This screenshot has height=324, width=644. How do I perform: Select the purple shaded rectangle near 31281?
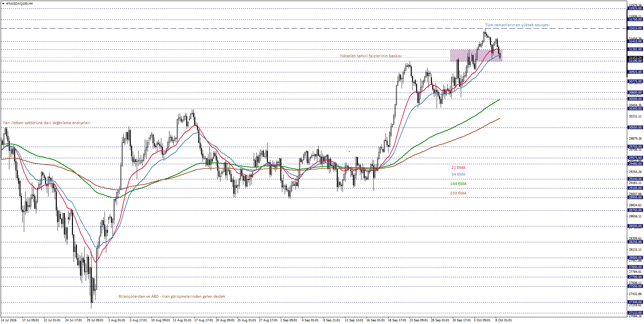pyautogui.click(x=476, y=56)
